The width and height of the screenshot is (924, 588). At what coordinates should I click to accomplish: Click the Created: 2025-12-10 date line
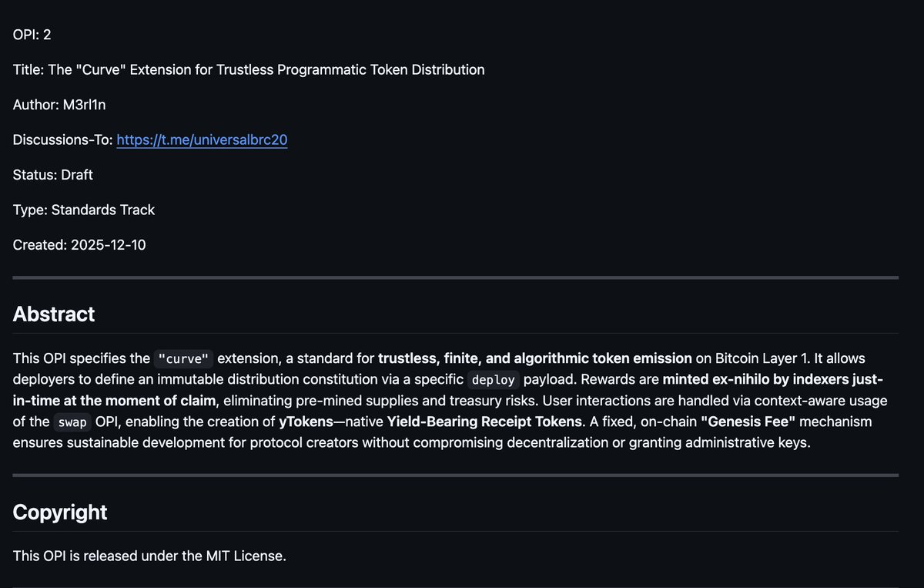[x=80, y=244]
